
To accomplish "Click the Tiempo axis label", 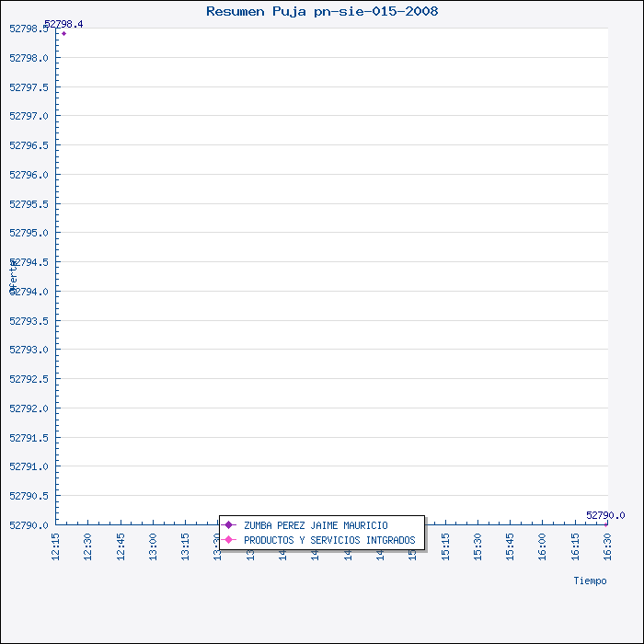I will [x=590, y=581].
